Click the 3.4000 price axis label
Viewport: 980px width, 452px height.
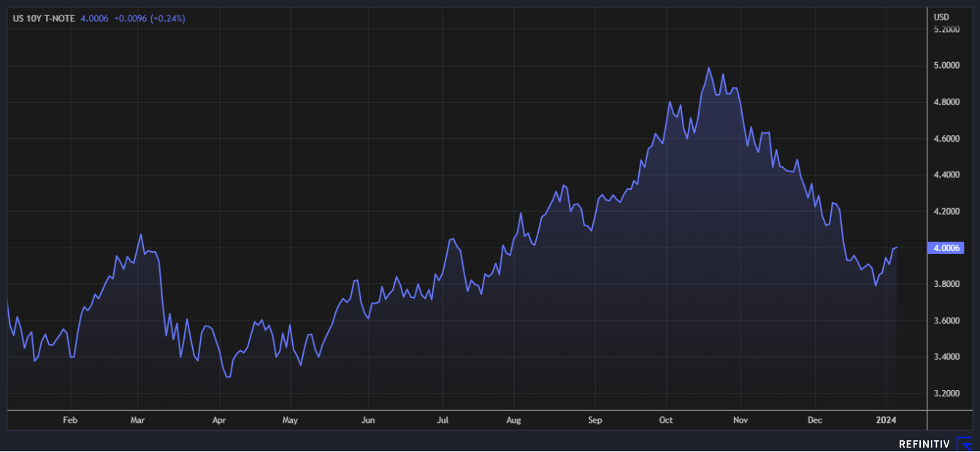(946, 357)
